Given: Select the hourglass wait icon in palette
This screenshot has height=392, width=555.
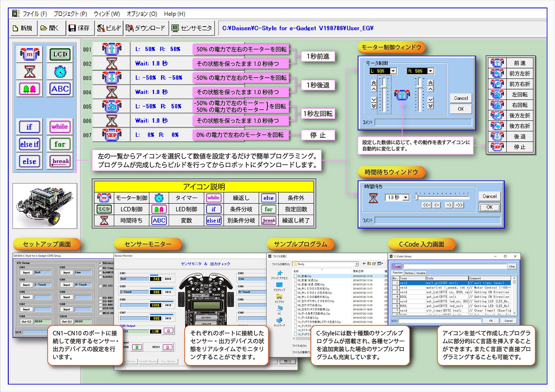Looking at the screenshot, I should 30,71.
